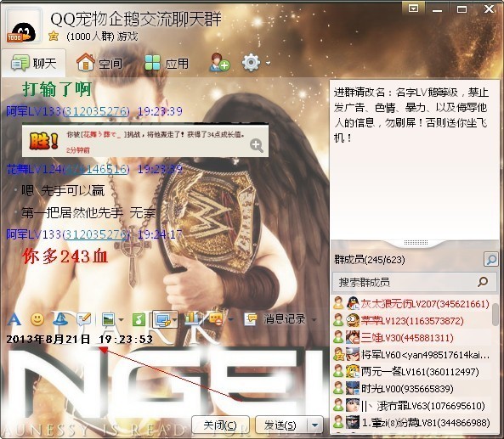Screen dimensions: 504x439
Task: Click the 关闭(C) button
Action: (220, 425)
